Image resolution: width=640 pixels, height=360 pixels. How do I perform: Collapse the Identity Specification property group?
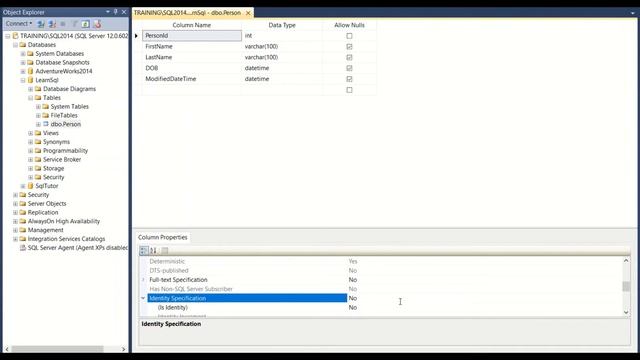[x=143, y=298]
